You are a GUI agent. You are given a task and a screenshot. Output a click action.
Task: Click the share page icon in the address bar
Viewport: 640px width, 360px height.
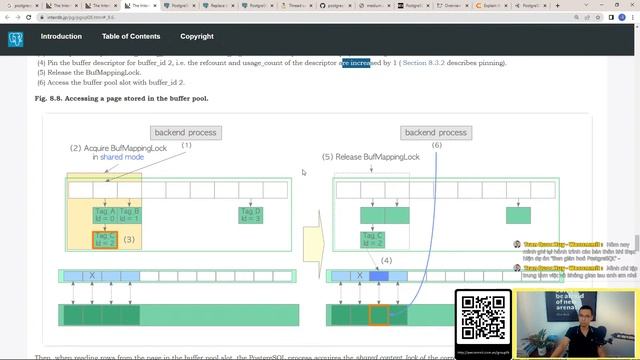[x=587, y=18]
